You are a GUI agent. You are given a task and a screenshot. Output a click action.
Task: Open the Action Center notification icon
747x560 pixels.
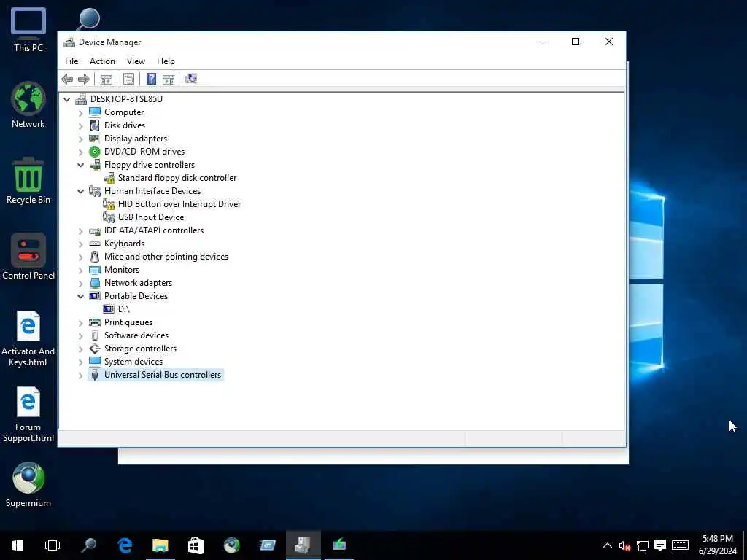(660, 545)
